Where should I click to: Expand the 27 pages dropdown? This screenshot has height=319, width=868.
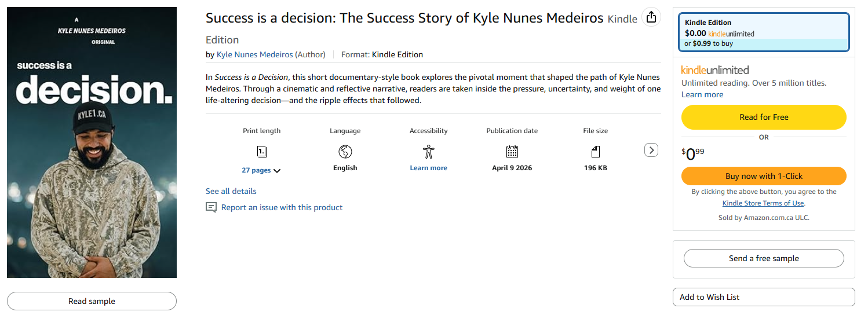click(261, 170)
